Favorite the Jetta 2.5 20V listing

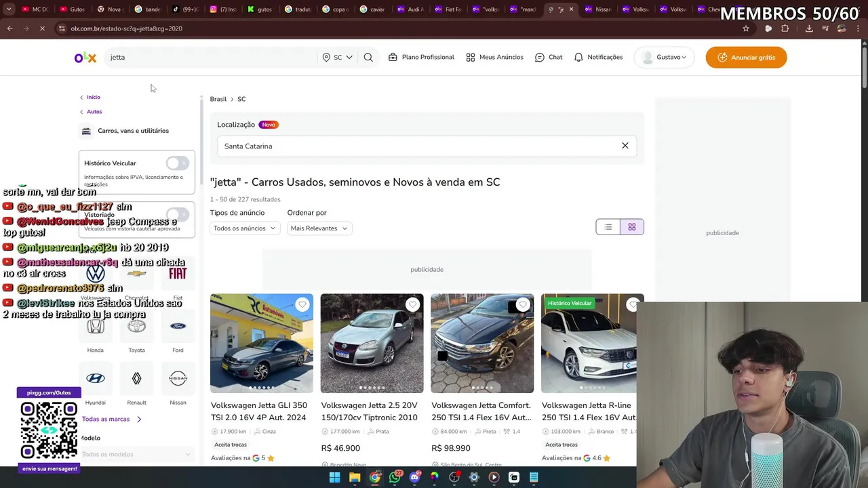click(x=412, y=305)
